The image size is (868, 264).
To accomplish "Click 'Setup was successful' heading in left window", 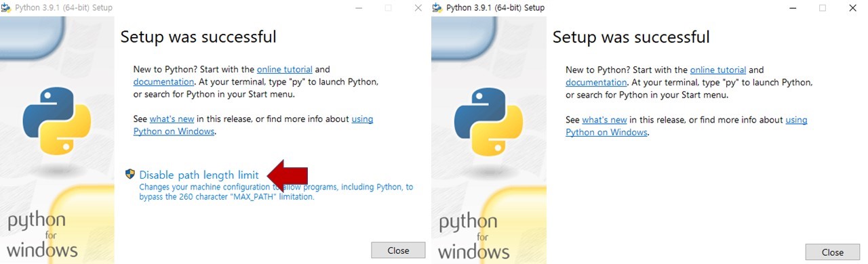I will click(199, 37).
